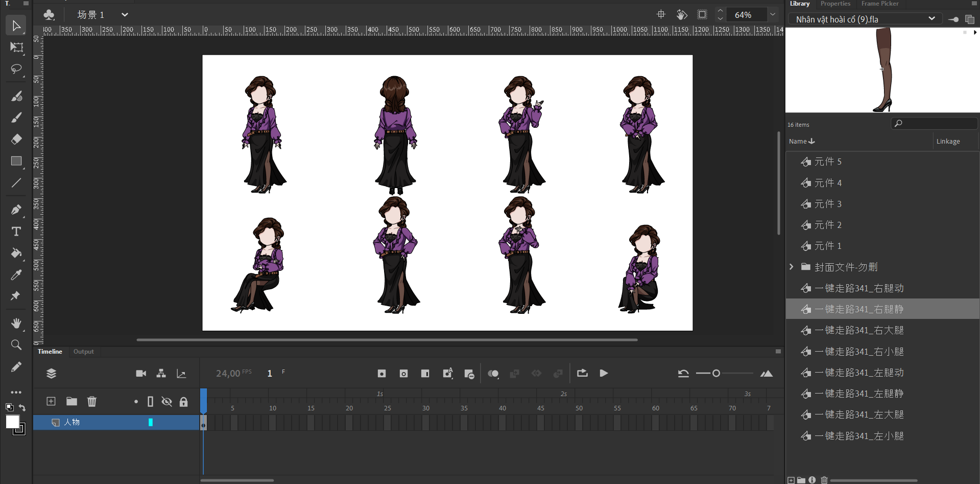Toggle show or hide all layers

pyautogui.click(x=166, y=402)
